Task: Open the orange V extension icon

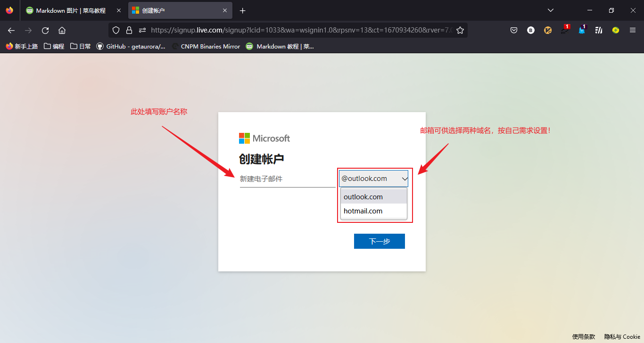Action: click(x=548, y=30)
